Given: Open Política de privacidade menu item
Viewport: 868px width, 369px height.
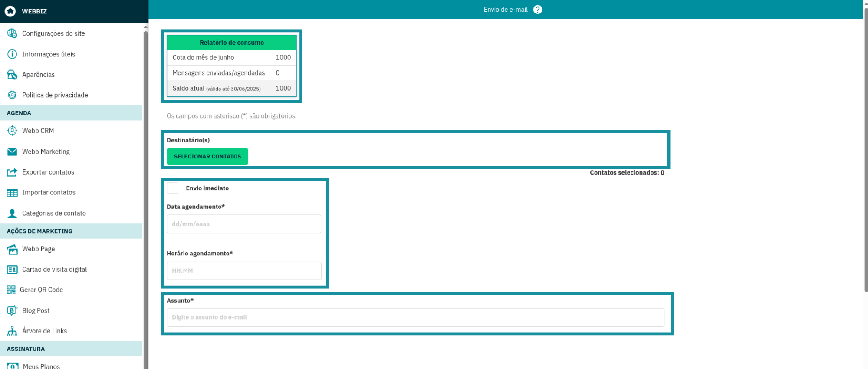Looking at the screenshot, I should 55,95.
